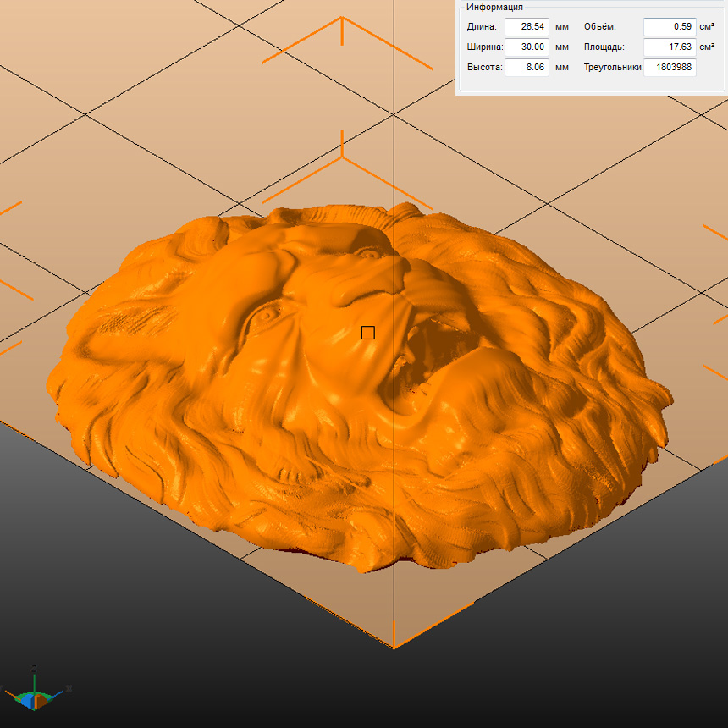Click the orange face of the gizmo center

(41, 702)
